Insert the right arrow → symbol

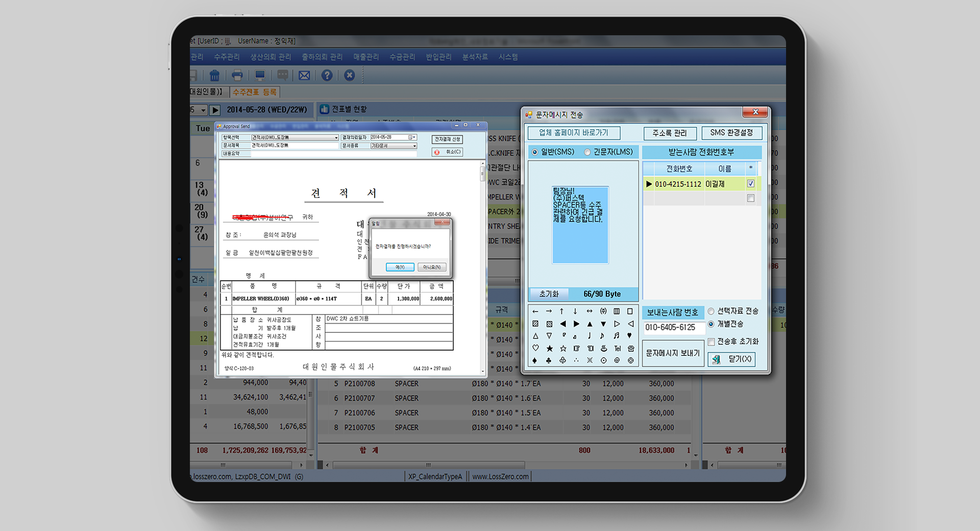(x=549, y=311)
